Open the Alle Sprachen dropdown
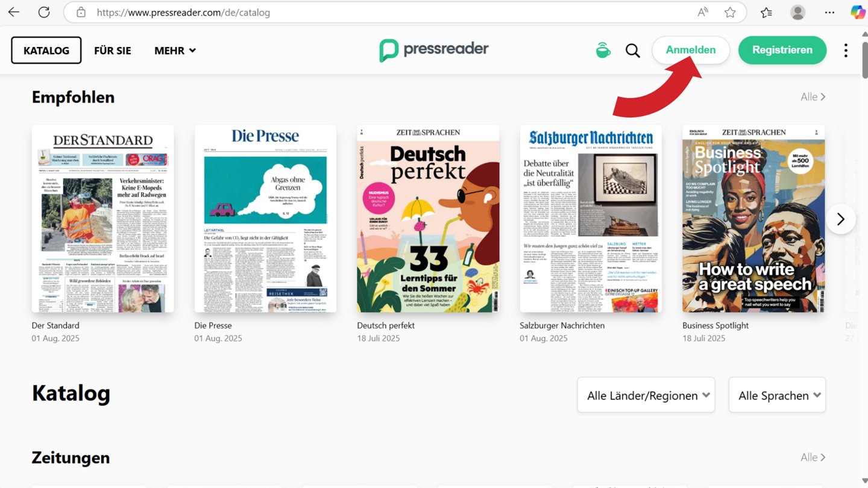Screen dimensions: 868x488 click(777, 395)
